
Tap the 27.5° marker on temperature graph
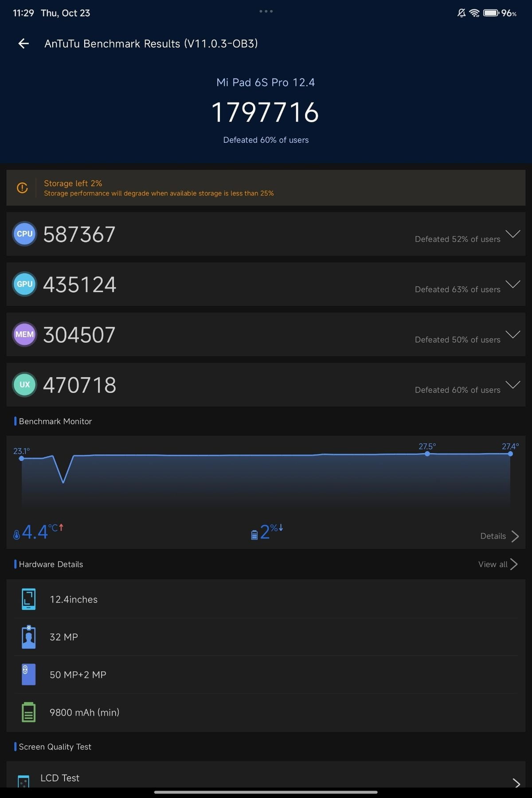coord(427,454)
